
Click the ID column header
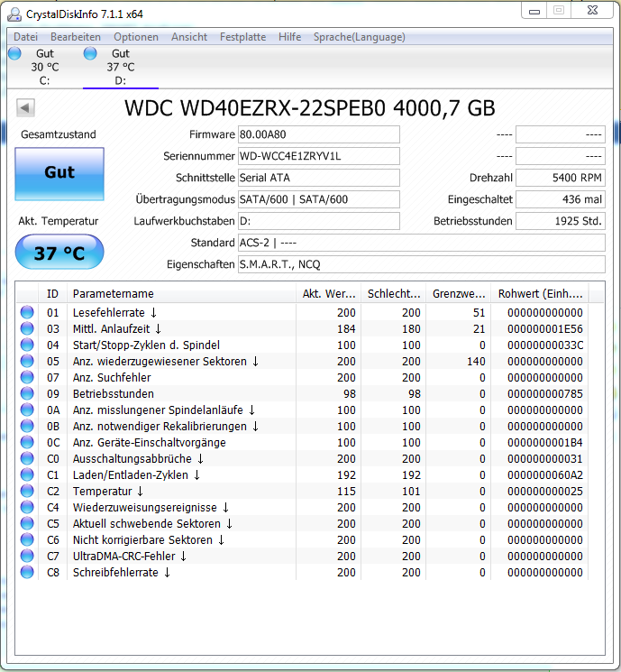52,294
